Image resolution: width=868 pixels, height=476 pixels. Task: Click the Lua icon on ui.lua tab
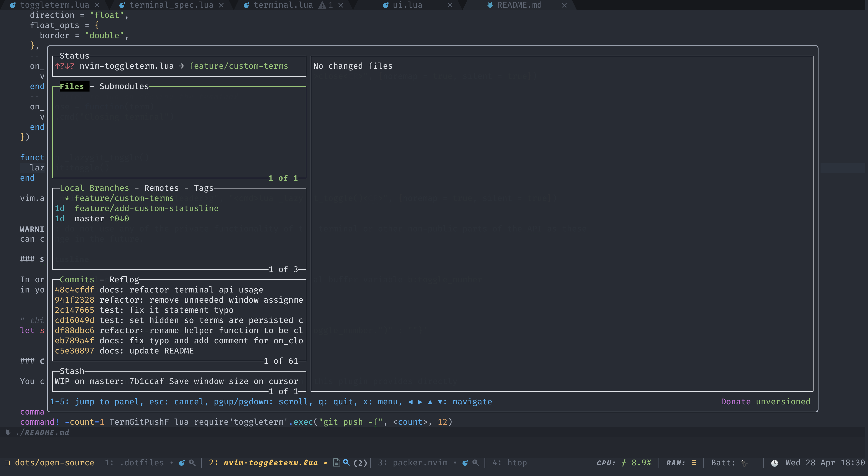(385, 5)
